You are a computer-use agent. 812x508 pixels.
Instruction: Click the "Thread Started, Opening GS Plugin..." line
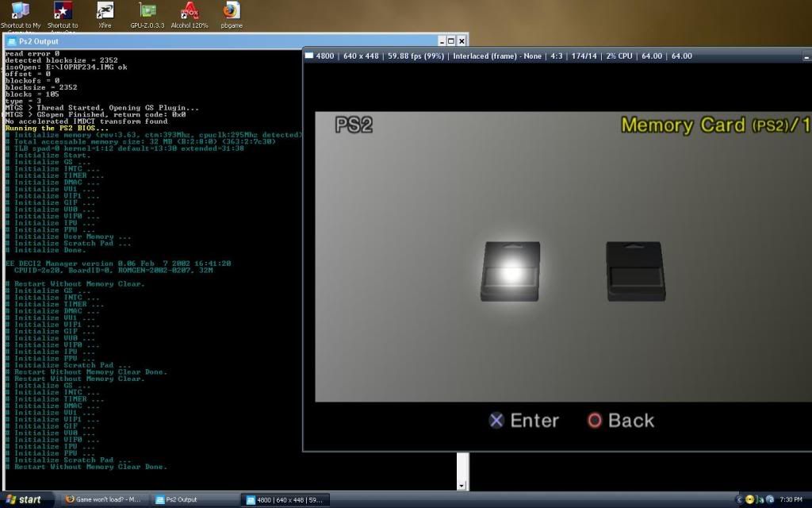[x=102, y=108]
